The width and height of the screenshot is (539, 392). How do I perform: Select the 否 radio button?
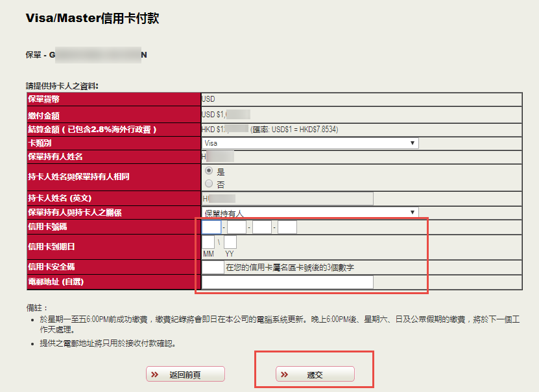click(209, 183)
